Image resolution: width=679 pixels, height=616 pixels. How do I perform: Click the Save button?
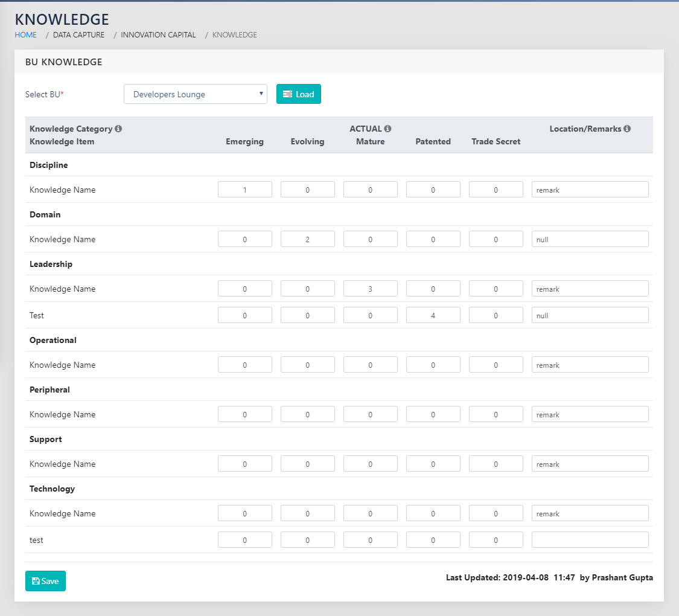[x=45, y=581]
